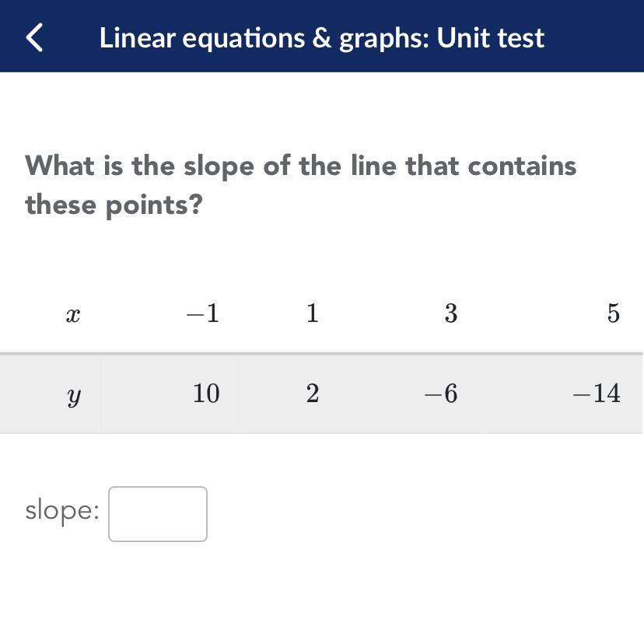Image resolution: width=644 pixels, height=644 pixels.
Task: Click "Unit test" in the header title
Action: point(491,38)
